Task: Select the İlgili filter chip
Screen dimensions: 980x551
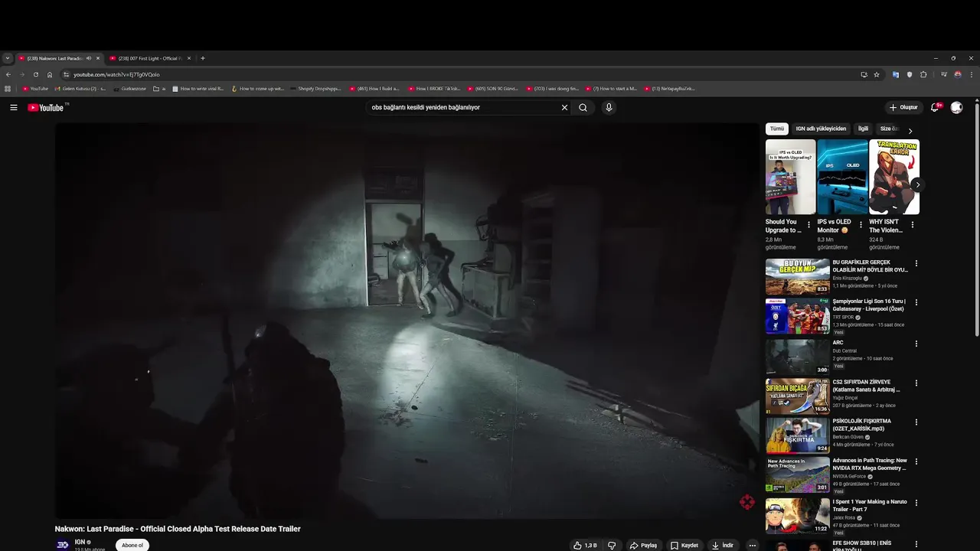Action: point(863,129)
